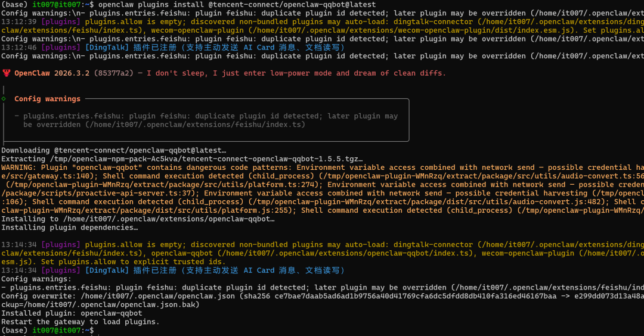
Task: Click the "[DingTalk]" tag at 13:12:46
Action: point(107,48)
